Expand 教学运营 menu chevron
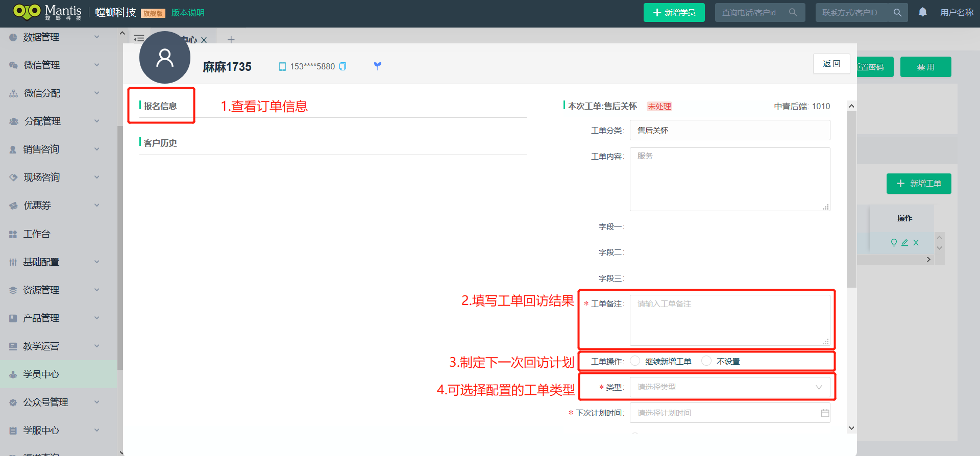Viewport: 980px width, 456px height. 97,346
